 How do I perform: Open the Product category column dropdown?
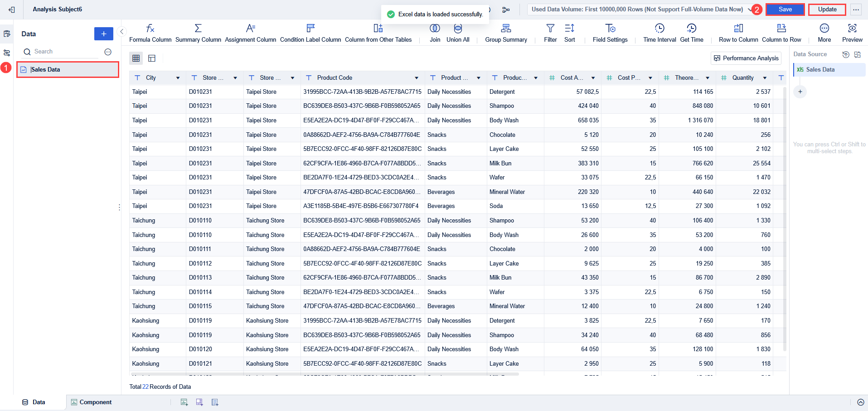point(479,78)
